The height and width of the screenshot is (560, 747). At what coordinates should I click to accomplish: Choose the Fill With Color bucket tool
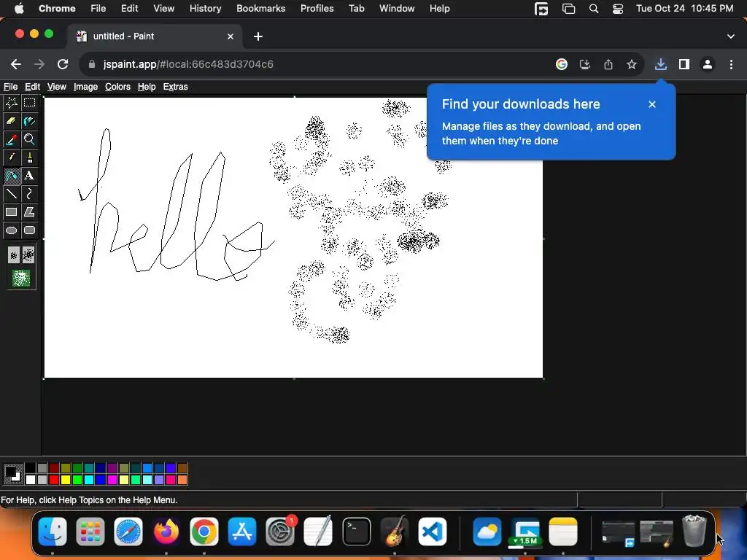pos(29,121)
